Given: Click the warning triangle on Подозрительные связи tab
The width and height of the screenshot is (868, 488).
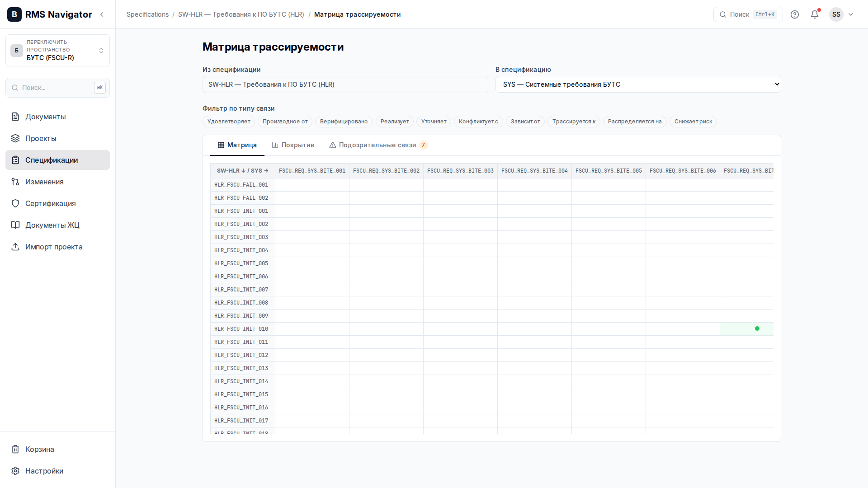Looking at the screenshot, I should [x=333, y=145].
